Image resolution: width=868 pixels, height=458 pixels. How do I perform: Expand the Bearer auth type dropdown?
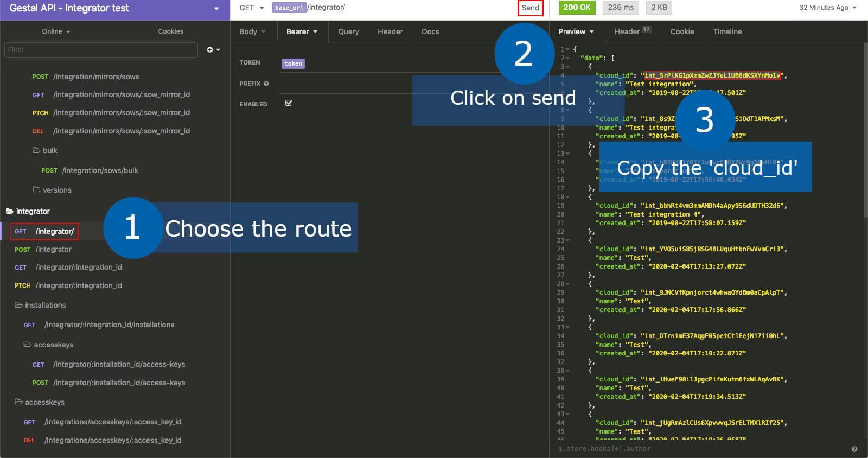click(x=302, y=31)
